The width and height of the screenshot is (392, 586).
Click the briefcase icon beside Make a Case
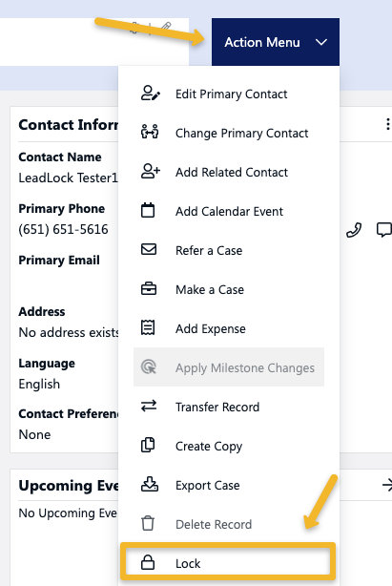pyautogui.click(x=149, y=289)
